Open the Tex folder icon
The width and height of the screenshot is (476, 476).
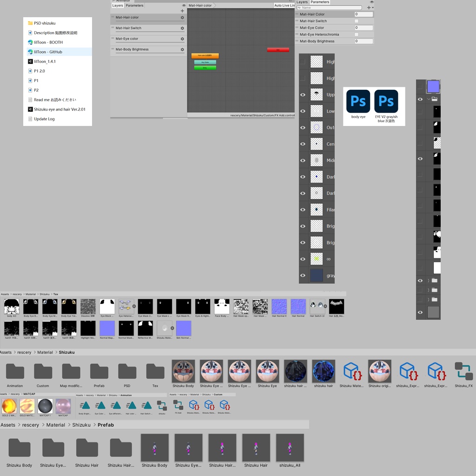point(155,371)
